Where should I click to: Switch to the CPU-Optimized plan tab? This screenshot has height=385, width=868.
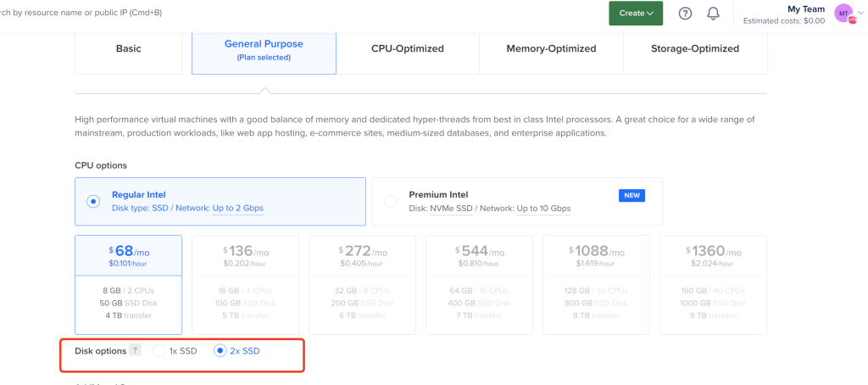pos(408,48)
